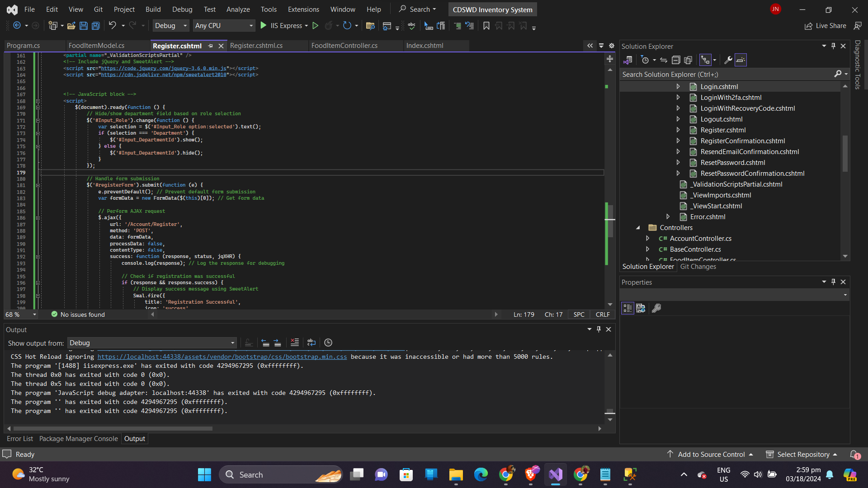Click the No issues found status bar item

77,314
